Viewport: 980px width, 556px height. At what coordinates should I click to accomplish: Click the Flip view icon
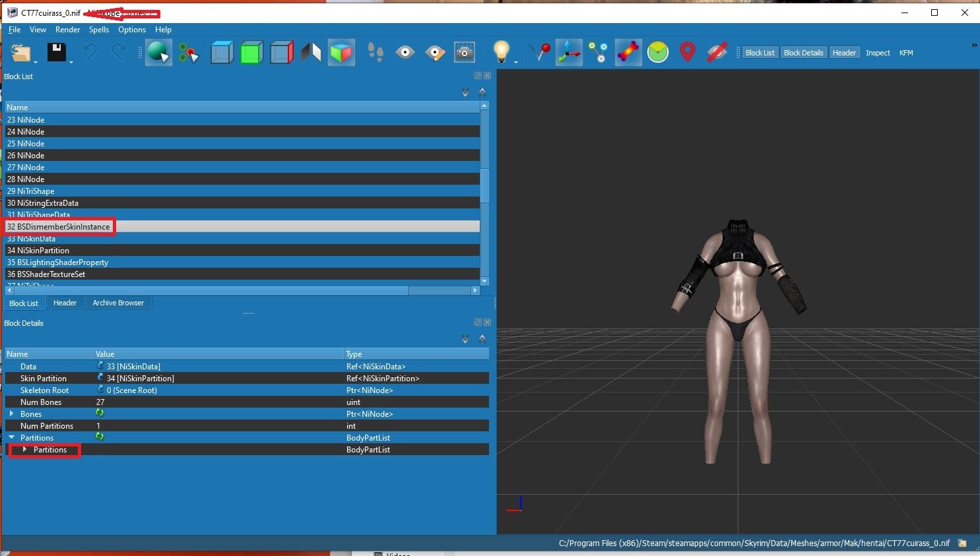(x=311, y=53)
